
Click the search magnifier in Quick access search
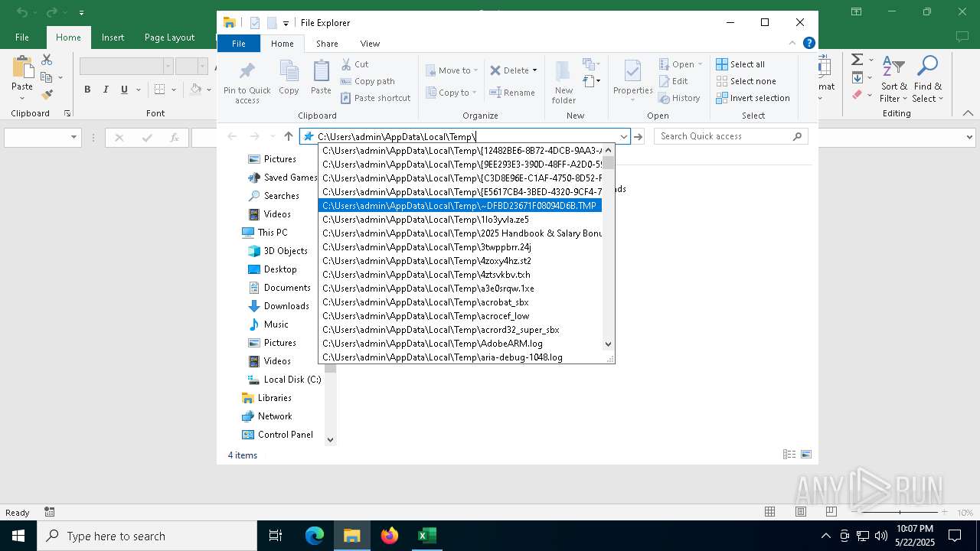[797, 136]
